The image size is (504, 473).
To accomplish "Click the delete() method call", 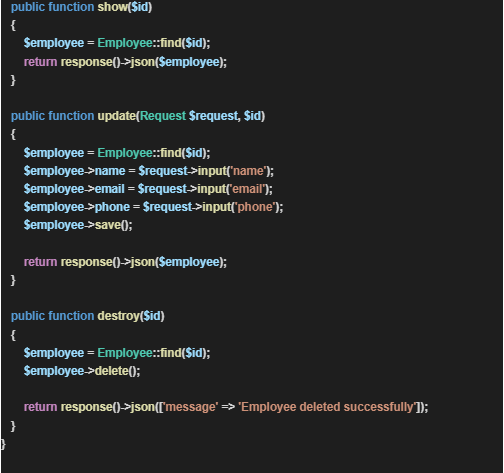I will [x=117, y=371].
